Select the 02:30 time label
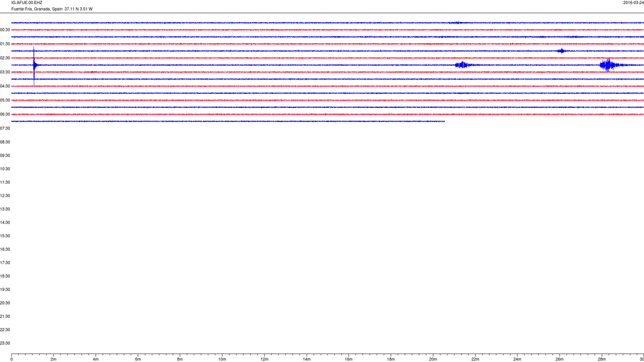The width and height of the screenshot is (644, 362). click(x=5, y=58)
